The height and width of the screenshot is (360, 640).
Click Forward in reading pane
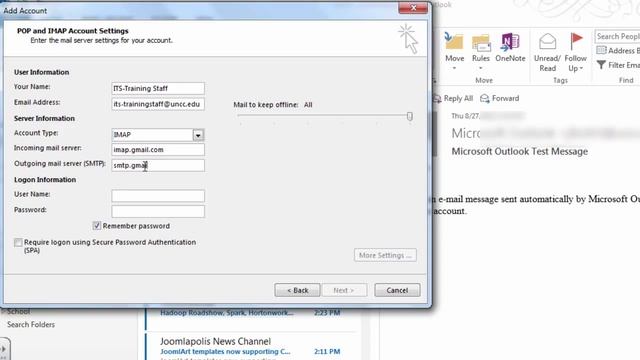[x=500, y=98]
